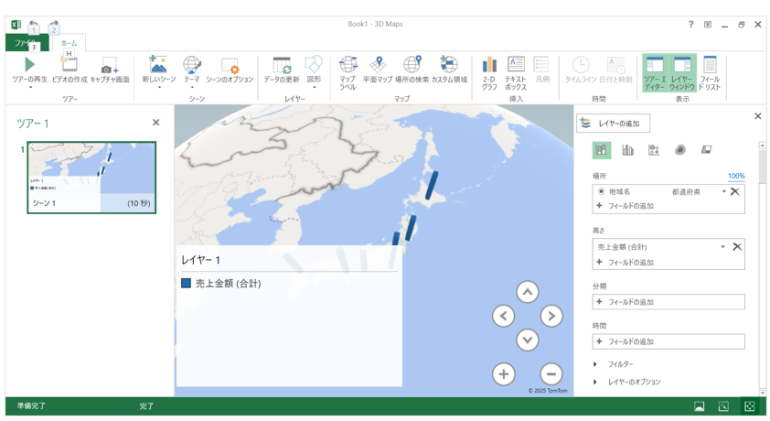
Task: Select heat map chart type icon
Action: (680, 150)
